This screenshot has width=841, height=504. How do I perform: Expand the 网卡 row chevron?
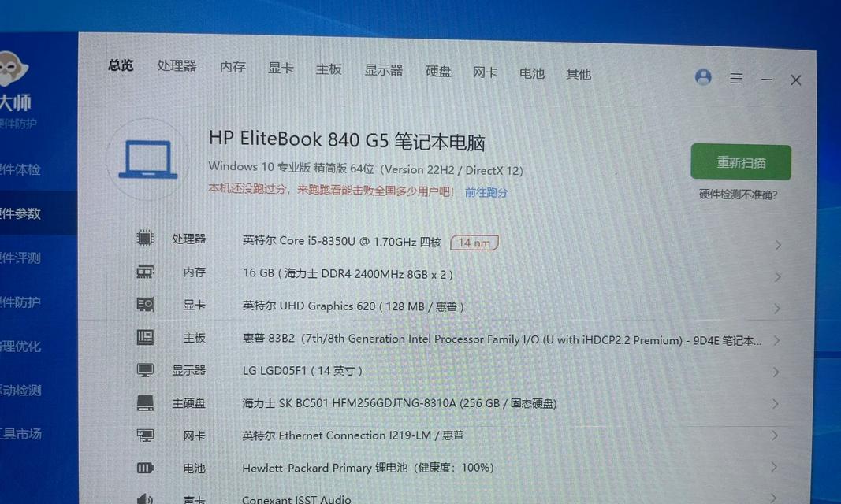pos(775,435)
